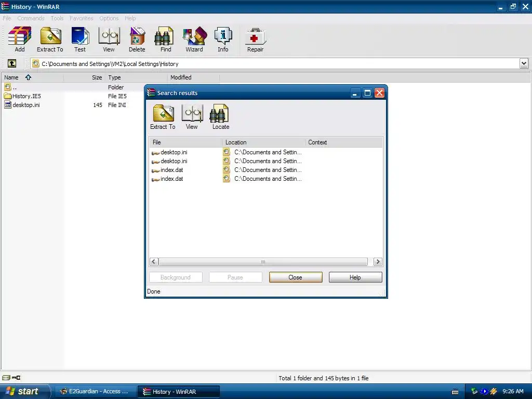Run the Test archive tool
The height and width of the screenshot is (399, 532).
[x=80, y=39]
